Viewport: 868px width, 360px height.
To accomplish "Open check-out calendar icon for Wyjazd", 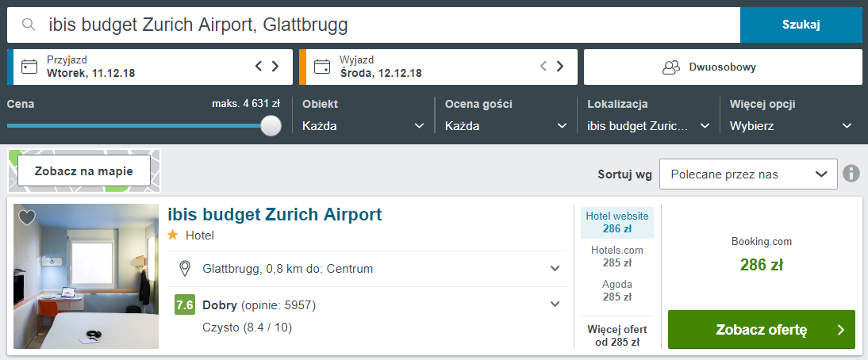I will coord(322,67).
